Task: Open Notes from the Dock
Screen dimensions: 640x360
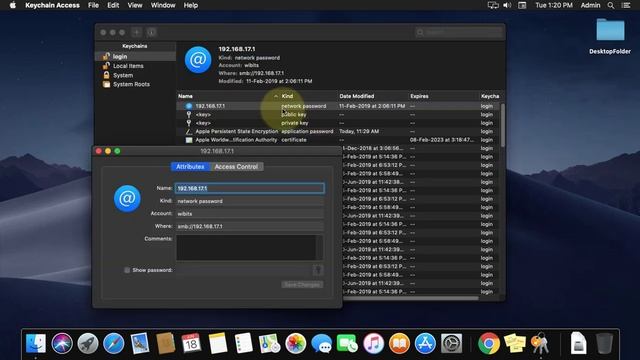Action: (x=218, y=343)
